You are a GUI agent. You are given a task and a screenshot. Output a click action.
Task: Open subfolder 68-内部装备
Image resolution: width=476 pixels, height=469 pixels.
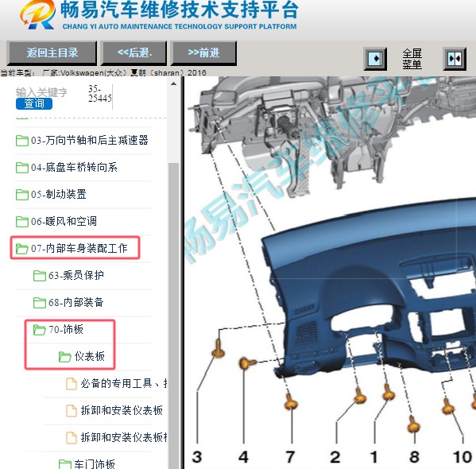[x=76, y=302]
